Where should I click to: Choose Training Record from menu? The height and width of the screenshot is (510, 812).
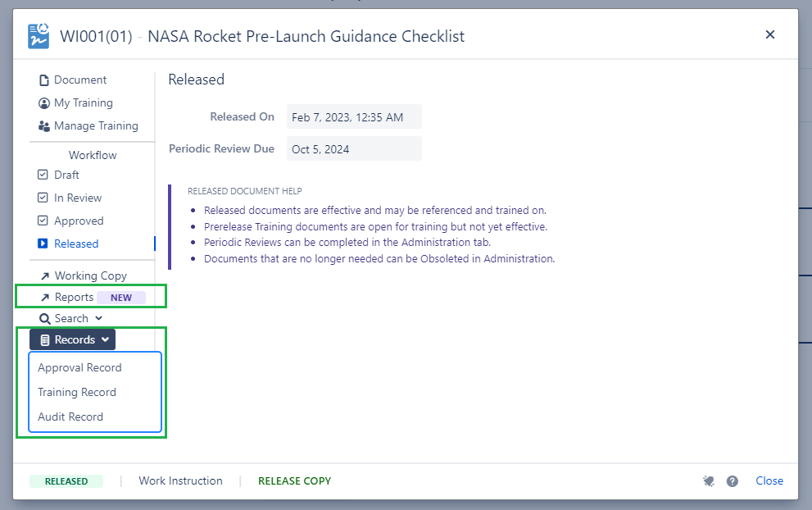77,392
